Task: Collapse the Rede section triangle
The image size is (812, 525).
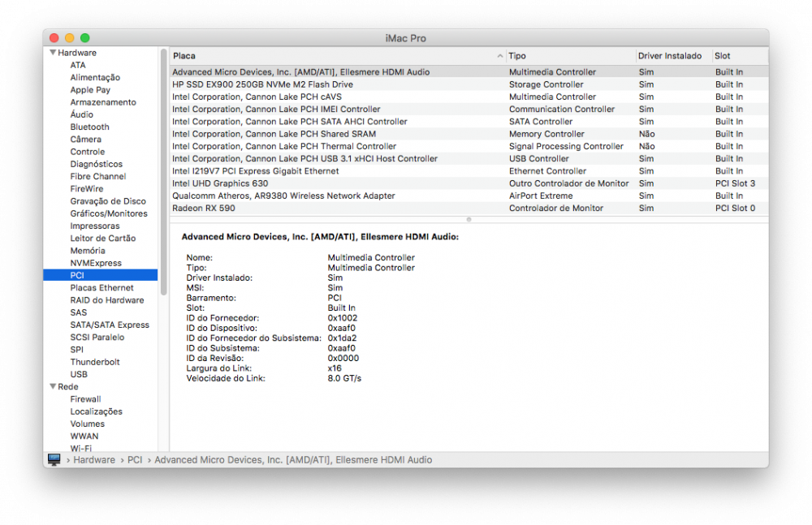Action: click(x=52, y=386)
